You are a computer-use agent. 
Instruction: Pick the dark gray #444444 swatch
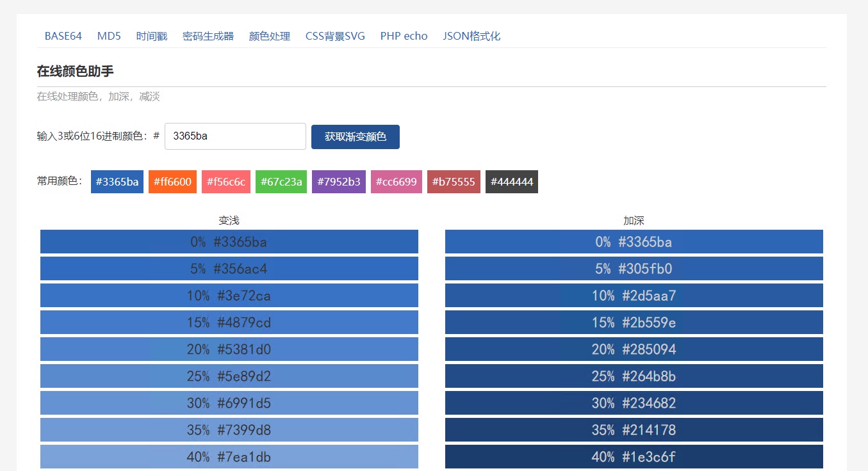click(x=511, y=182)
